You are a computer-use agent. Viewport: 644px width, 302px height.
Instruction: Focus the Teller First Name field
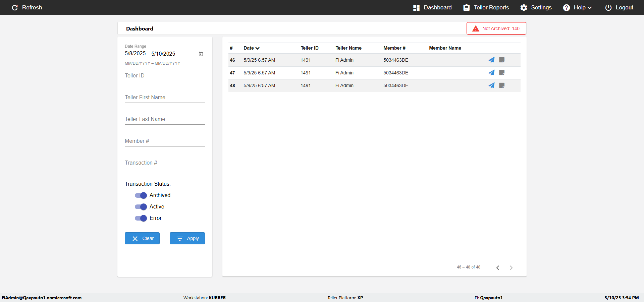click(165, 97)
